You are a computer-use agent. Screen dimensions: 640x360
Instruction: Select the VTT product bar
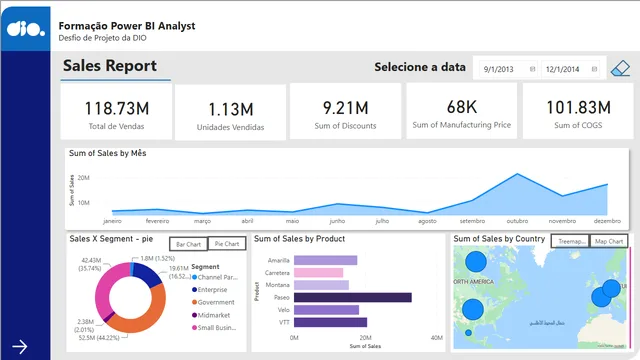[x=330, y=322]
